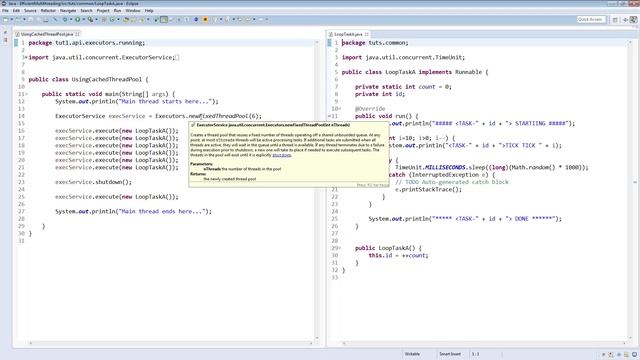Viewport: 640px width, 360px height.
Task: Click the "package tuts.common;" line
Action: [x=375, y=42]
